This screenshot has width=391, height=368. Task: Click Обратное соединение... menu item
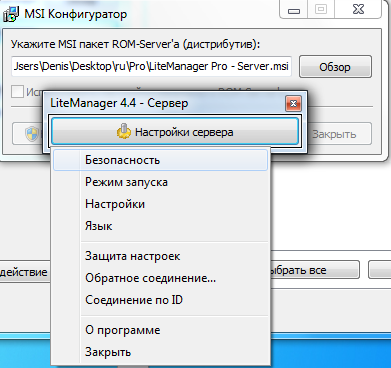160,278
